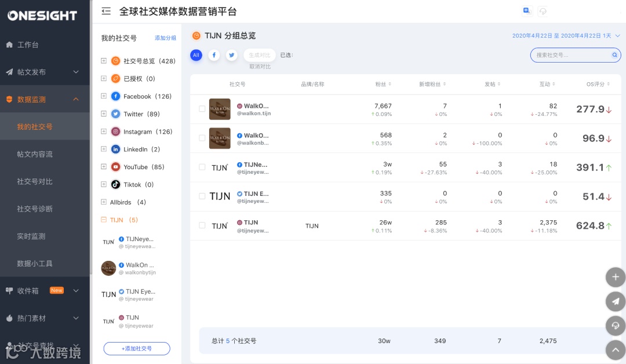Click the search magnifier icon
This screenshot has height=364, width=626.
tap(614, 55)
